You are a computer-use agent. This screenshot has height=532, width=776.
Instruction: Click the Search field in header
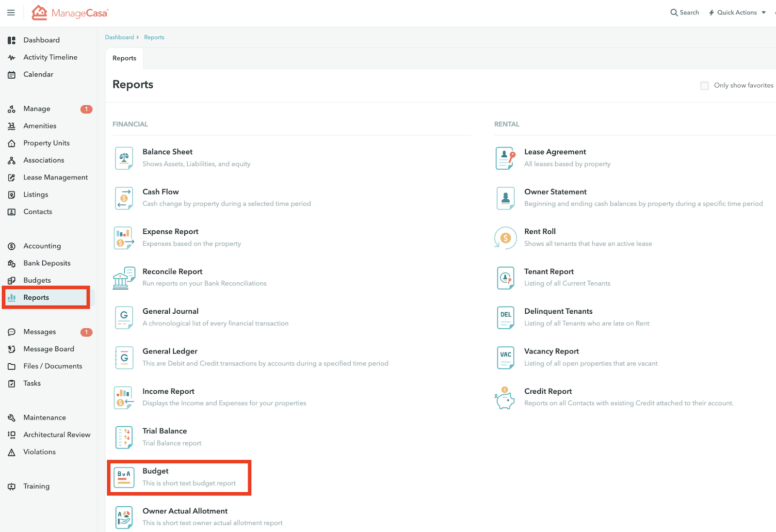684,13
